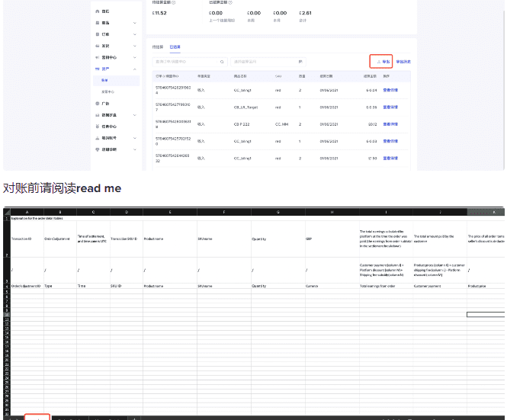
Task: Select spreadsheet column K header
Action: tap(486, 212)
